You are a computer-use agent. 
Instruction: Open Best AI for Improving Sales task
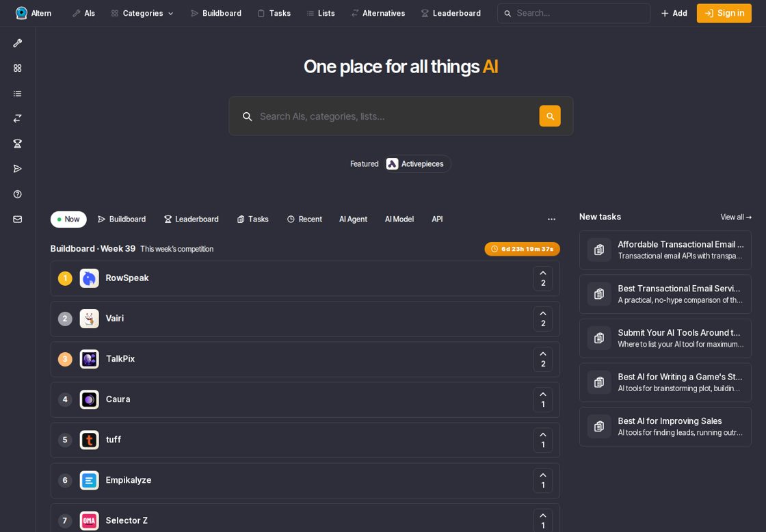[665, 427]
